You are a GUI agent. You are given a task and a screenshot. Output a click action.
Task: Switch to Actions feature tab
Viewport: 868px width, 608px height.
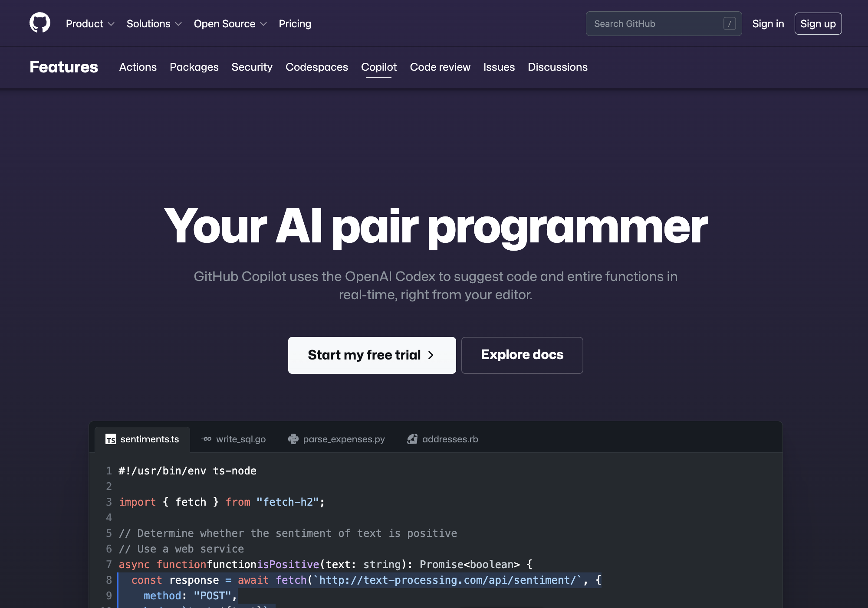tap(138, 67)
